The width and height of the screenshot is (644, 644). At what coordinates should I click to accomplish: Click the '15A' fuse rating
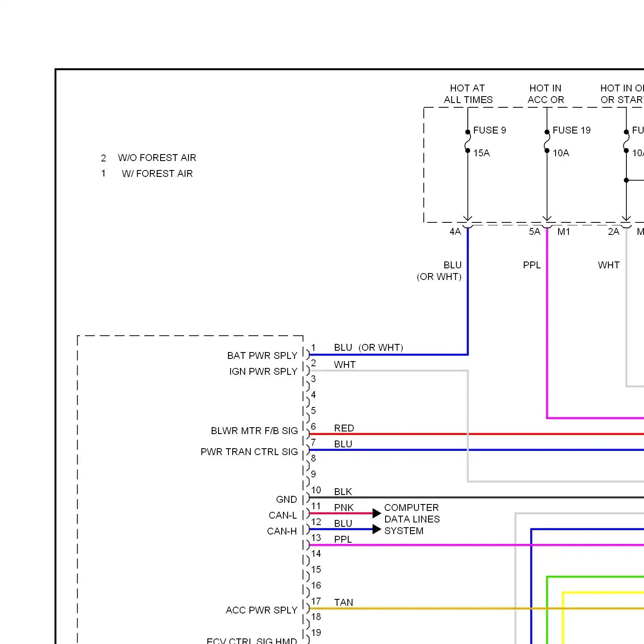click(x=481, y=153)
